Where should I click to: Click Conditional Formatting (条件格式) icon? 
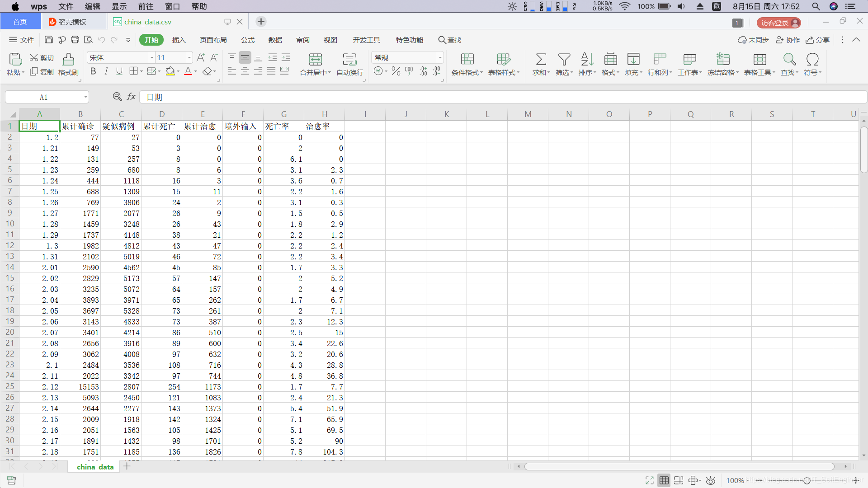click(467, 59)
